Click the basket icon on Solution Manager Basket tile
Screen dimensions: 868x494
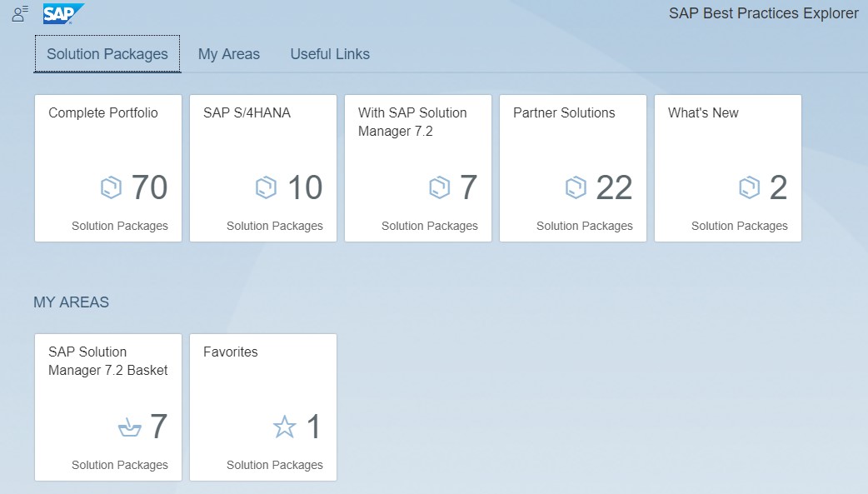point(129,428)
